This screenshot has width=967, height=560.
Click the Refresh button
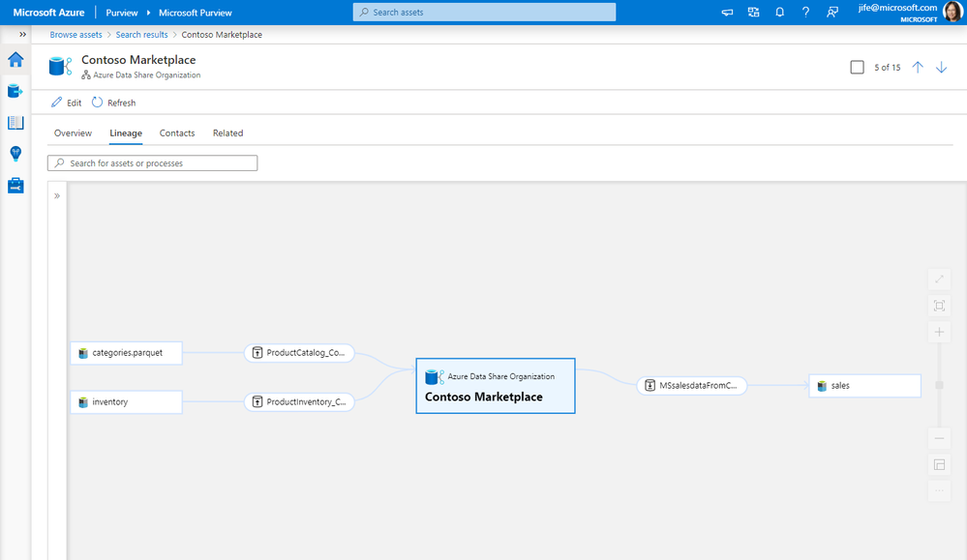[113, 103]
